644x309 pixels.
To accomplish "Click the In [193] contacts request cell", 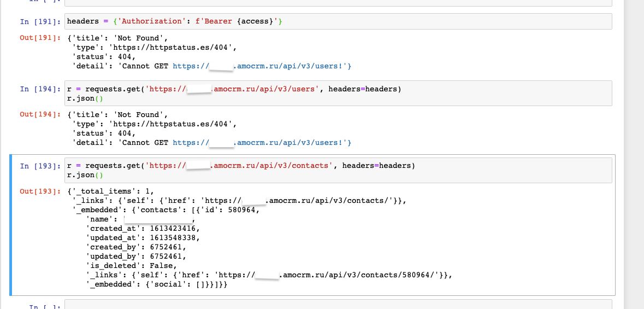I will [338, 170].
